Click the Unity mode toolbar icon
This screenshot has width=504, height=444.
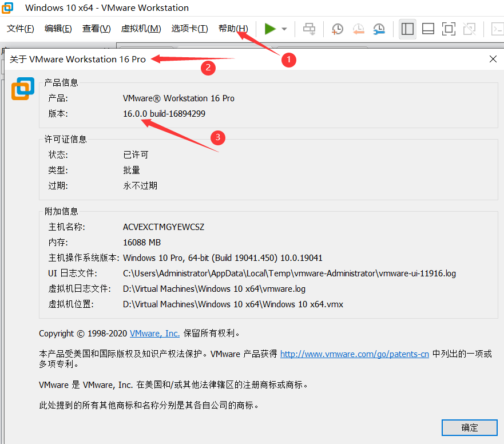coord(470,29)
